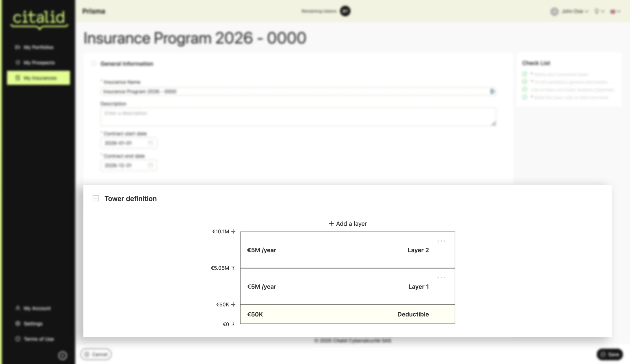630x364 pixels.
Task: Click the Tower definition heading
Action: (x=130, y=199)
